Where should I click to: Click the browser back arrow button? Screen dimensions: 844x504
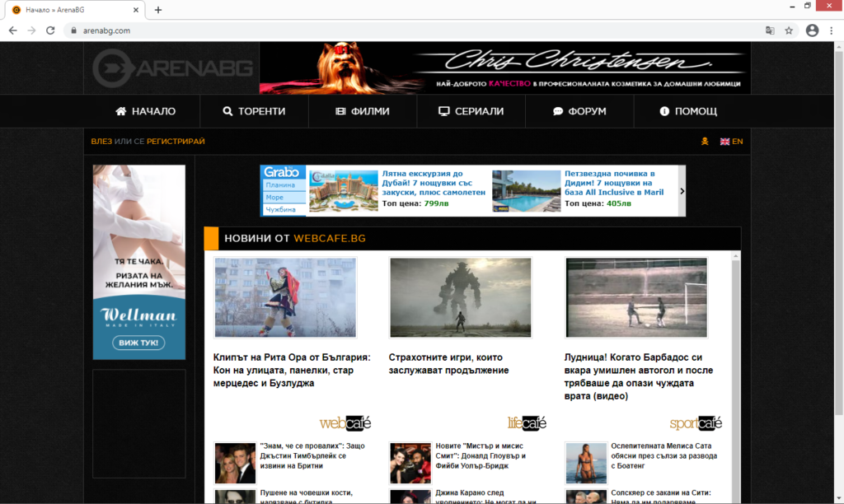coord(12,30)
